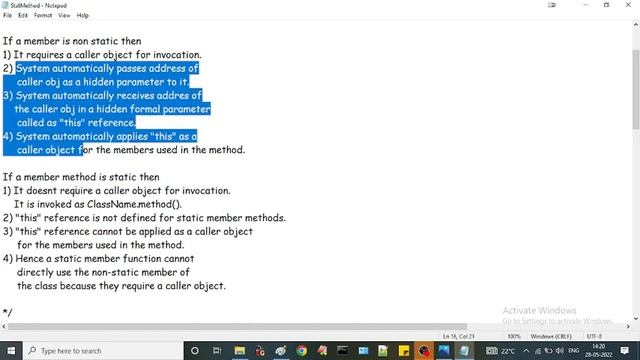Viewport: 640px width, 360px height.
Task: Minimize the Notepad window
Action: click(x=586, y=5)
